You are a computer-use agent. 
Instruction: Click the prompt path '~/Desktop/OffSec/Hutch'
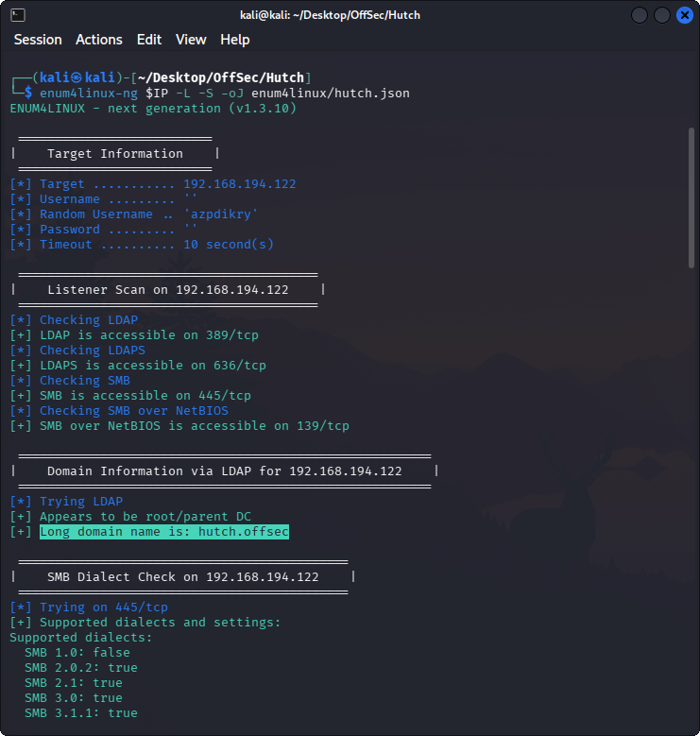(221, 77)
